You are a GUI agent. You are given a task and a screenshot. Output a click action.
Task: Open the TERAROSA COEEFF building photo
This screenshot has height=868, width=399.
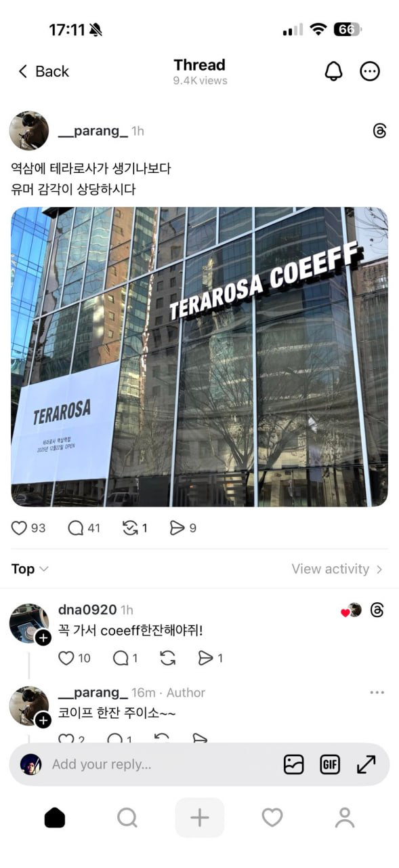click(x=199, y=357)
